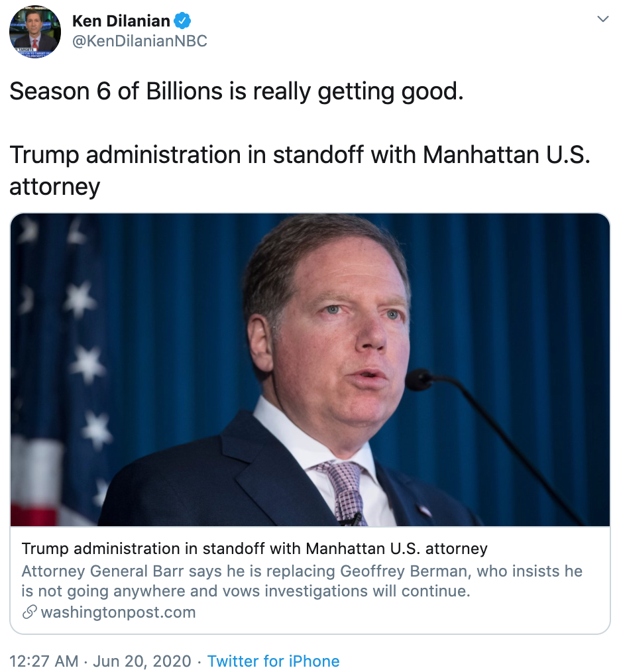The width and height of the screenshot is (619, 672).
Task: Click the link chain icon beside washingtonpost.com
Action: [29, 612]
